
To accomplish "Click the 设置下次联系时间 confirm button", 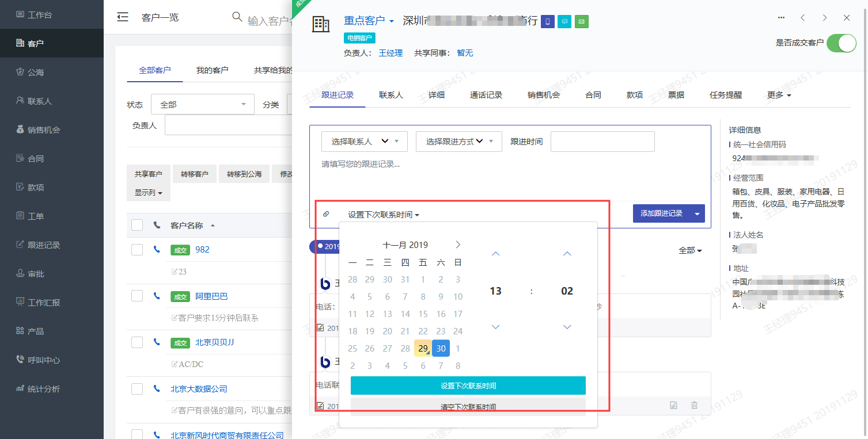I will (468, 385).
